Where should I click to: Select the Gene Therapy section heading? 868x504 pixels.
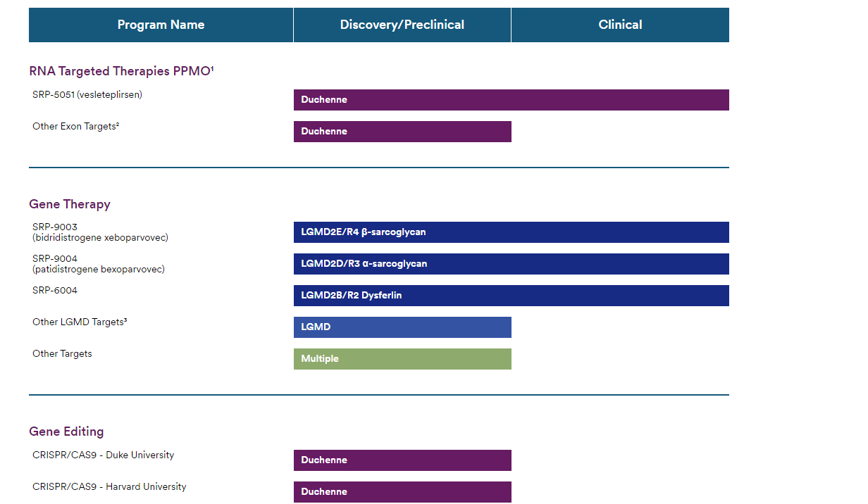(70, 204)
